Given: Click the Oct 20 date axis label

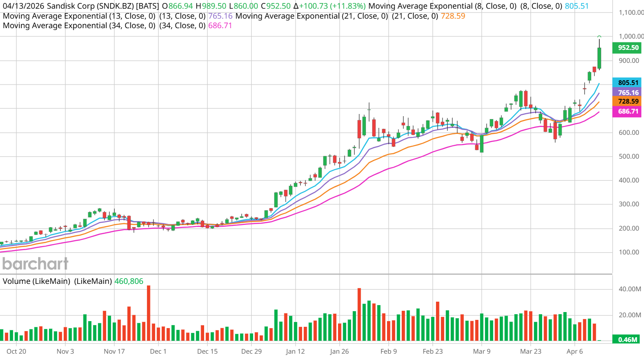Looking at the screenshot, I should click(16, 351).
